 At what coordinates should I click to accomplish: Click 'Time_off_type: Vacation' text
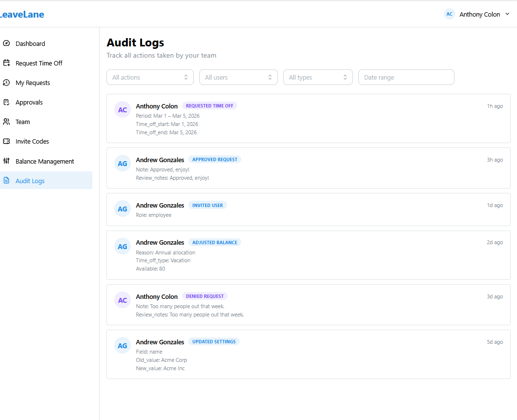pyautogui.click(x=163, y=260)
